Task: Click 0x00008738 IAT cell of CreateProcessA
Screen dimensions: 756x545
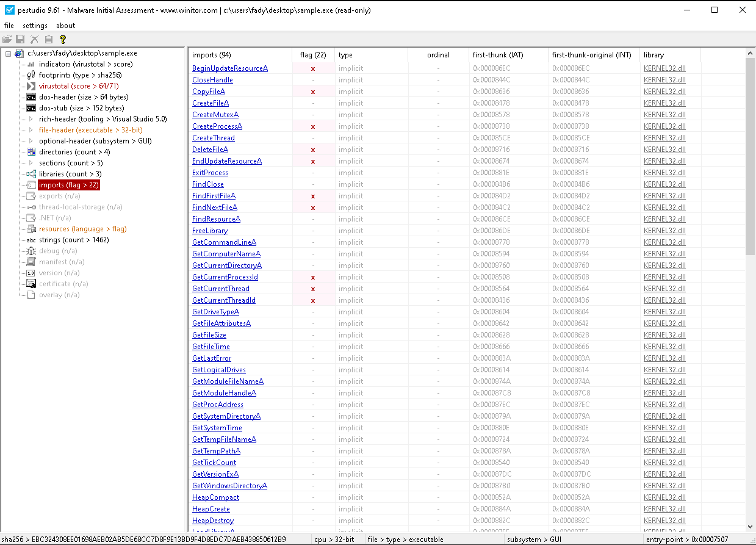Action: point(508,126)
